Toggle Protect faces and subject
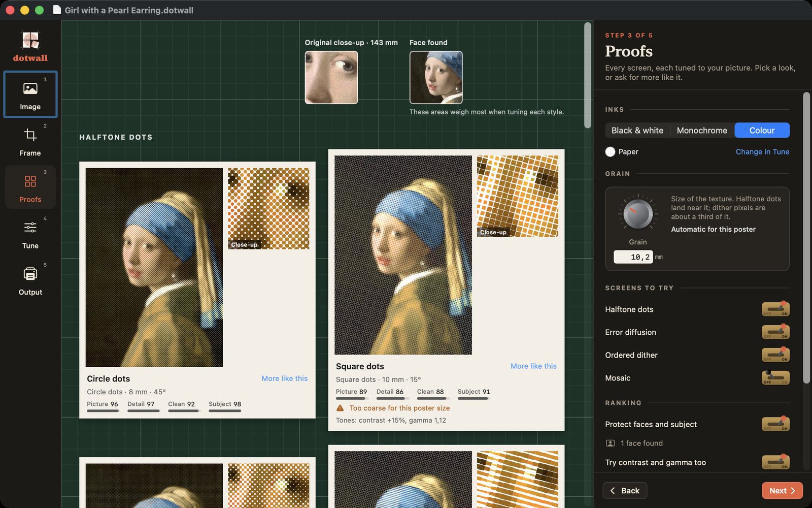 coord(775,424)
